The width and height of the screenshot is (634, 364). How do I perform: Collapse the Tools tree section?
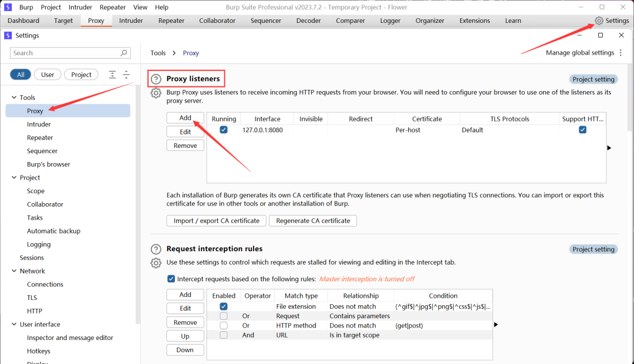[x=14, y=97]
